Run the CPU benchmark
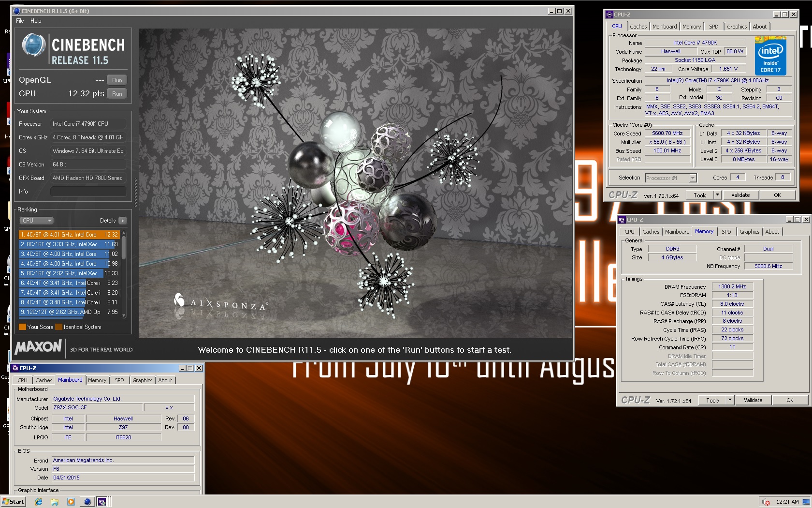Image resolution: width=812 pixels, height=508 pixels. tap(117, 94)
